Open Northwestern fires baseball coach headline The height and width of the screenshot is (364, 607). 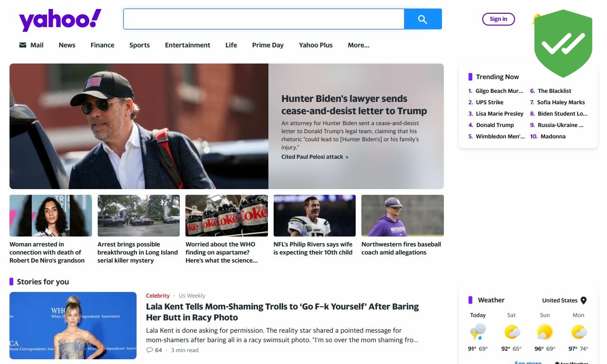pos(401,248)
